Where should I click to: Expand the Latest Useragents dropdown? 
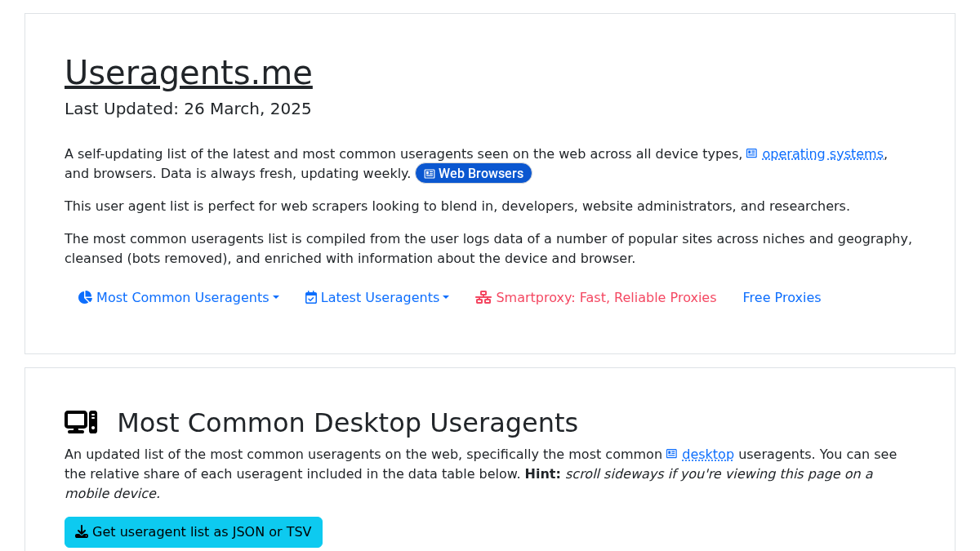[x=377, y=297]
